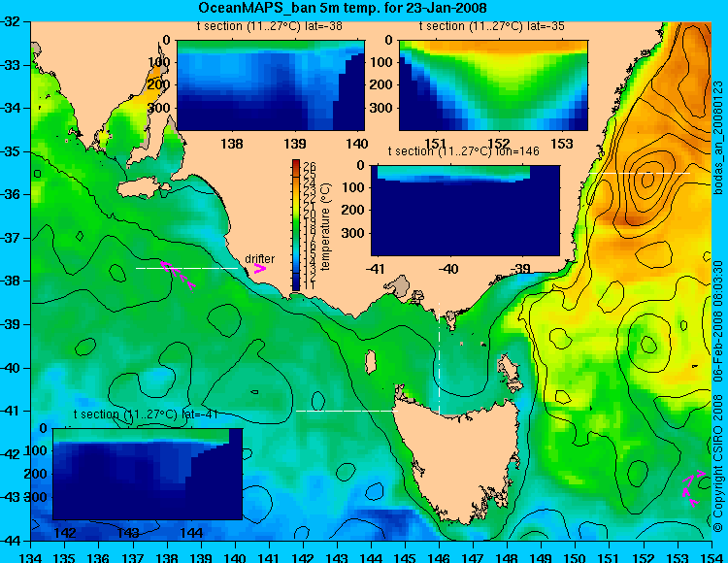Click the 134 longitude axis label
728x563 pixels.
(32, 557)
